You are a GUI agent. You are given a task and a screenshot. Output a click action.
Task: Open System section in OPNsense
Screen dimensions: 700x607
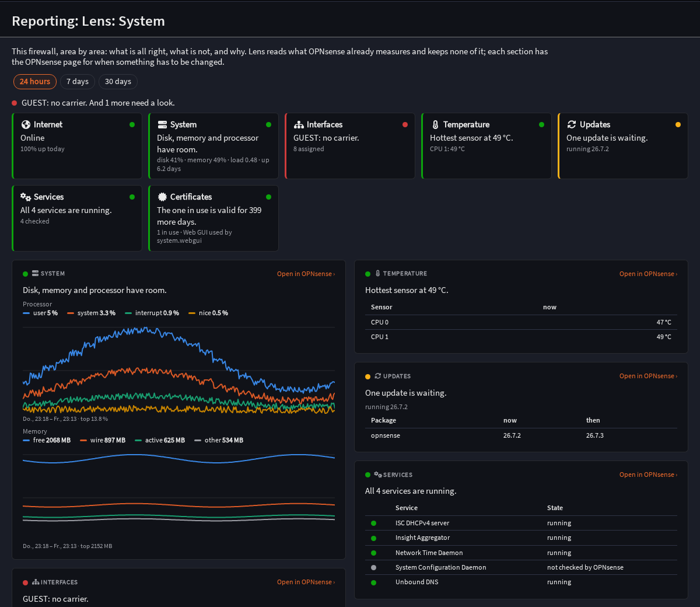[306, 274]
